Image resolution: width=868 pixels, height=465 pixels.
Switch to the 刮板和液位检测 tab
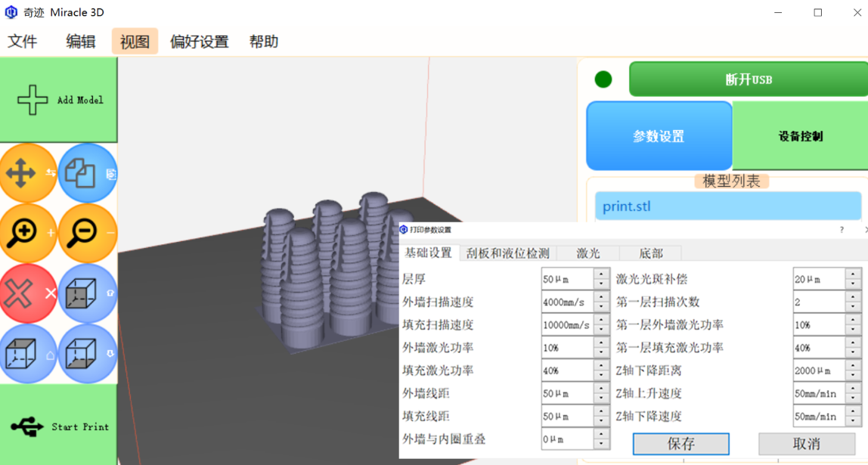click(507, 253)
